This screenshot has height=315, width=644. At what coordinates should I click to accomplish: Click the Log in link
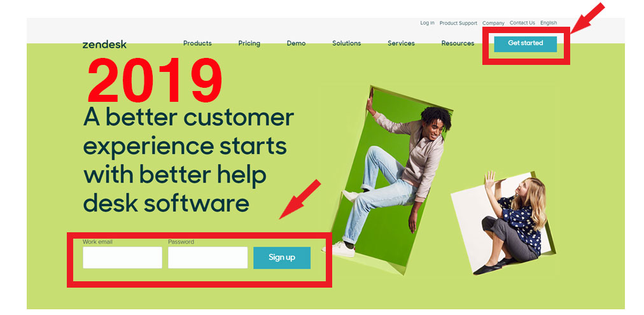(x=427, y=23)
